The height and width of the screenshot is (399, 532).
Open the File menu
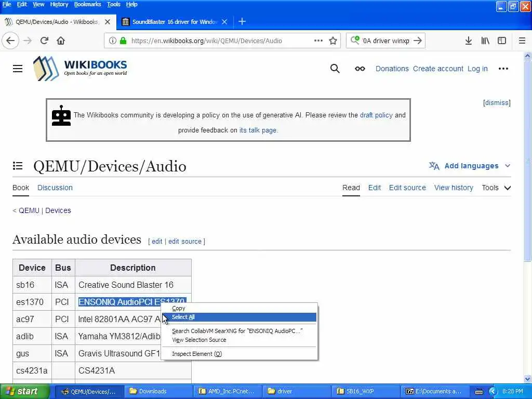point(7,4)
